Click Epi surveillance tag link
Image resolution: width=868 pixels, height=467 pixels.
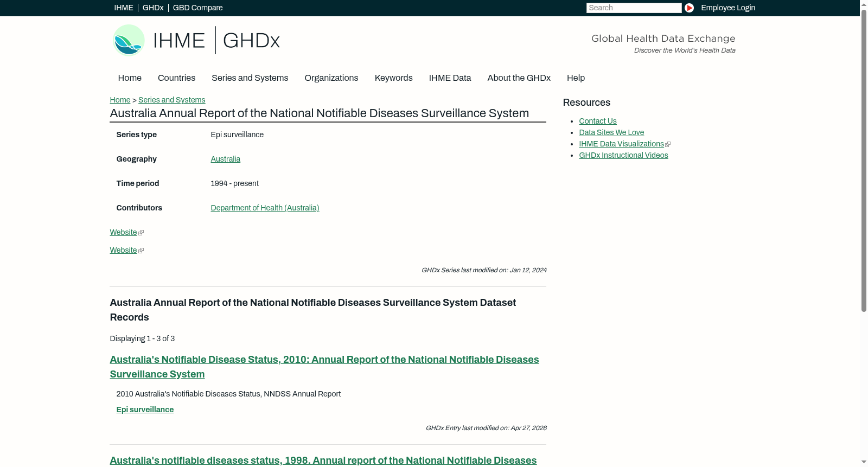tap(145, 410)
